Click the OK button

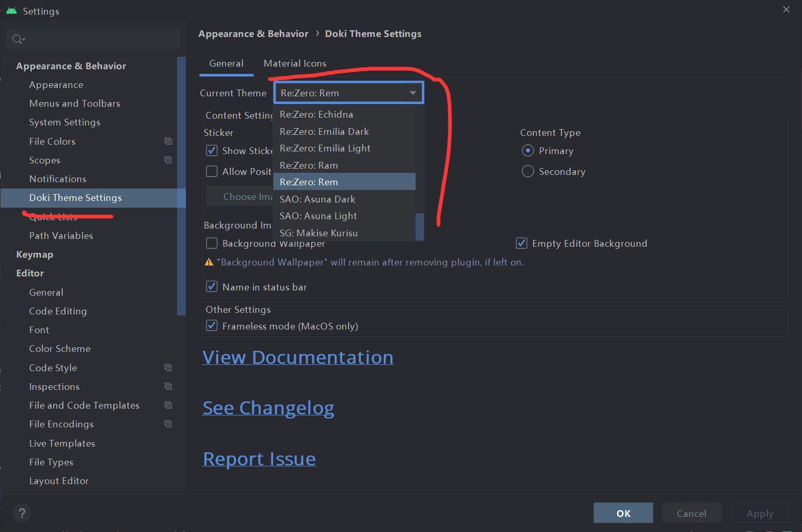[623, 513]
